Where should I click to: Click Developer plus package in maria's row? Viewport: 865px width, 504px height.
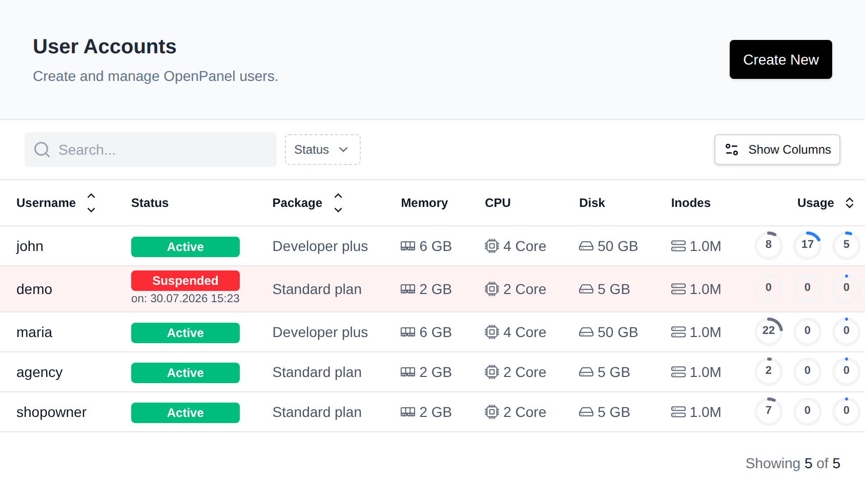[320, 332]
